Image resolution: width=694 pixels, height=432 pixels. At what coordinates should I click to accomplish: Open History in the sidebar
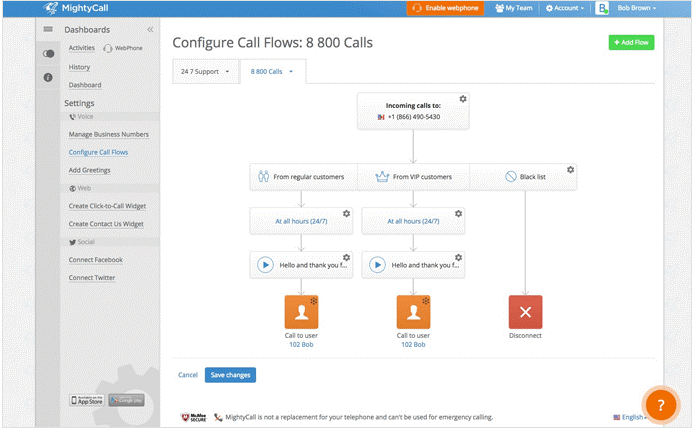[79, 67]
